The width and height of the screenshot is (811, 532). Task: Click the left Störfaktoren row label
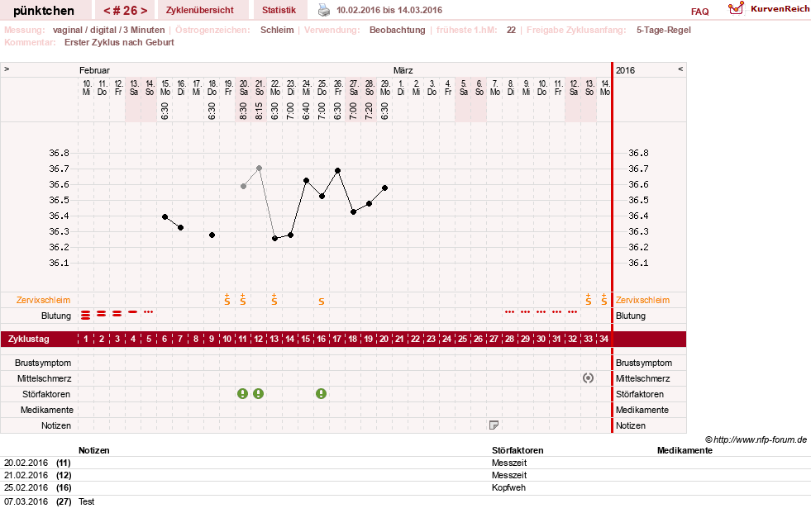tap(46, 394)
